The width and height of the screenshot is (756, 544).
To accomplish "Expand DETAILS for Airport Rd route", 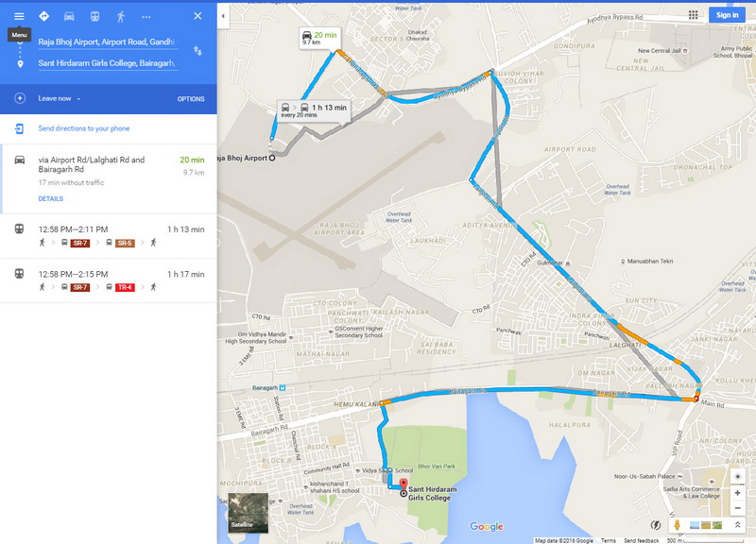I will [51, 198].
